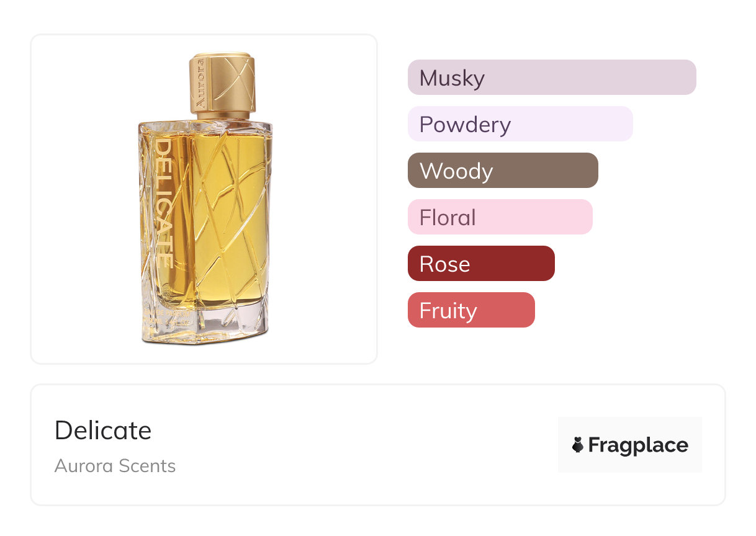Click the gold bottle cap
This screenshot has height=536, width=756.
click(222, 87)
